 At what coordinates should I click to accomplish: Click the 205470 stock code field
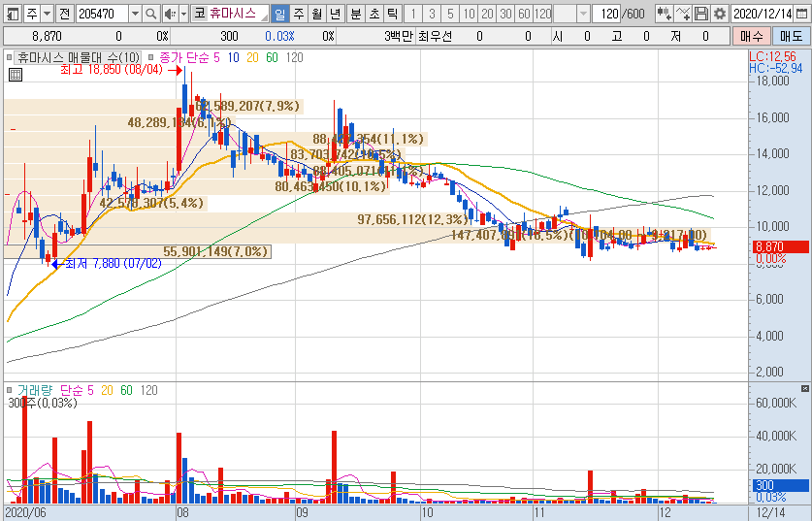pos(103,14)
